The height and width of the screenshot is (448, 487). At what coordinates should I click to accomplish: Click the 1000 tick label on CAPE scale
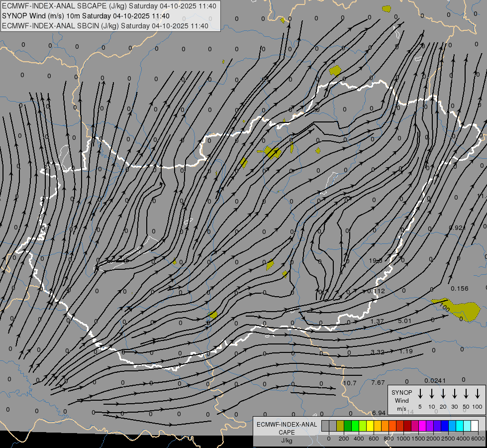click(403, 439)
